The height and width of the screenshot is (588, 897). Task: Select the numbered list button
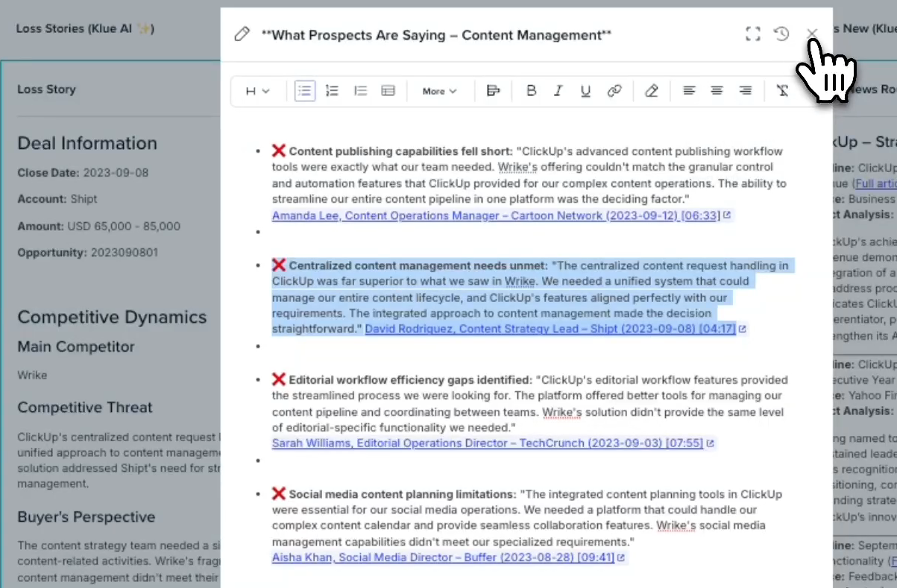pos(333,91)
